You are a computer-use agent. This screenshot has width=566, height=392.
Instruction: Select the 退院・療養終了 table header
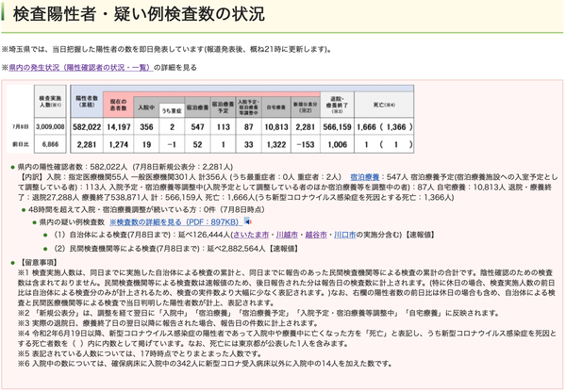coord(337,105)
